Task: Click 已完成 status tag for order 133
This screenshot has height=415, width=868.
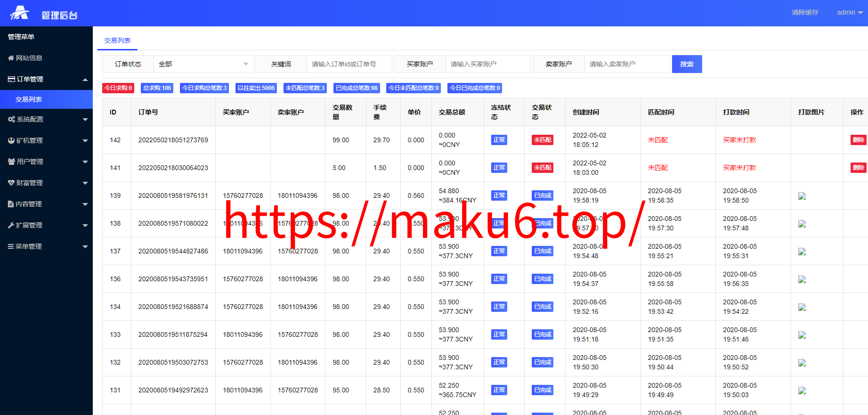Action: click(x=543, y=334)
